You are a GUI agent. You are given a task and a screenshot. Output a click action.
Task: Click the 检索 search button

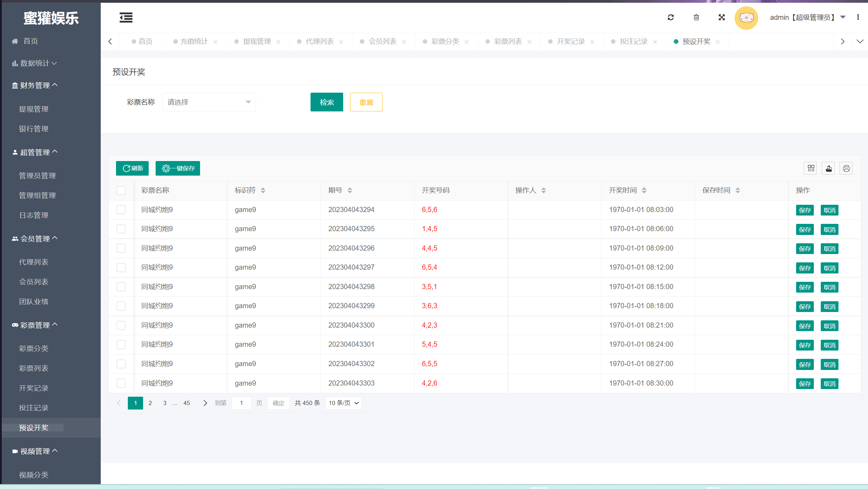click(326, 102)
